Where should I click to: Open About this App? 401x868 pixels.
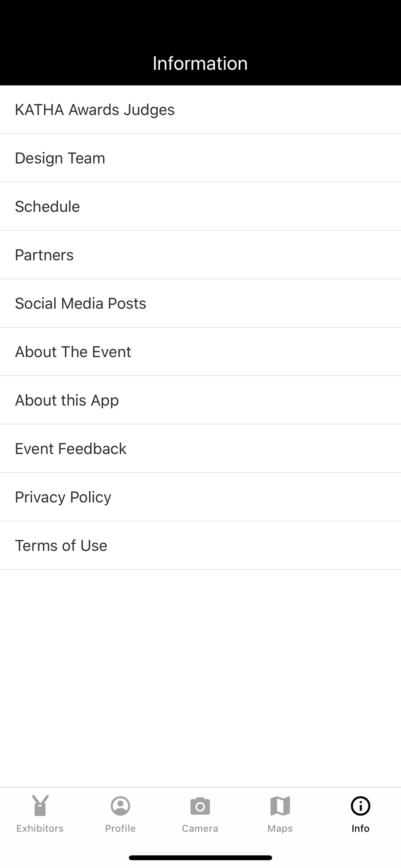point(200,400)
